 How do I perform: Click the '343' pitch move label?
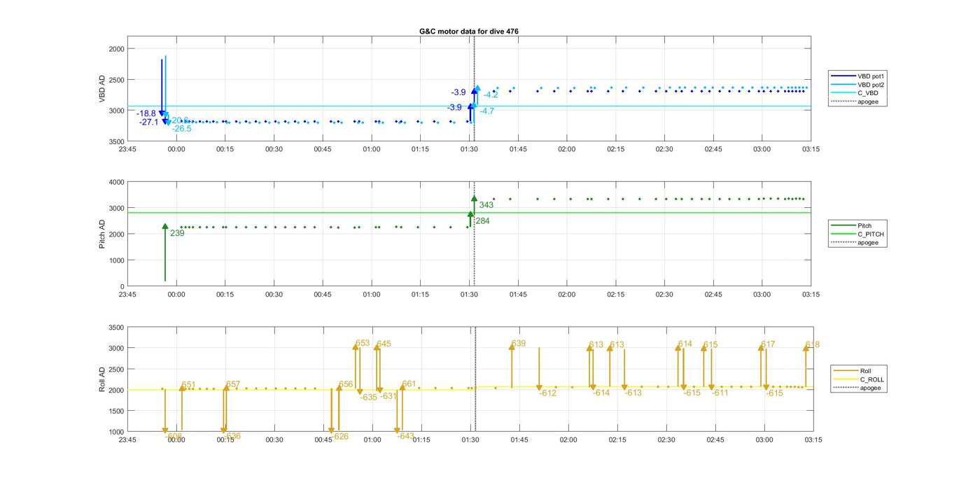[x=486, y=205]
